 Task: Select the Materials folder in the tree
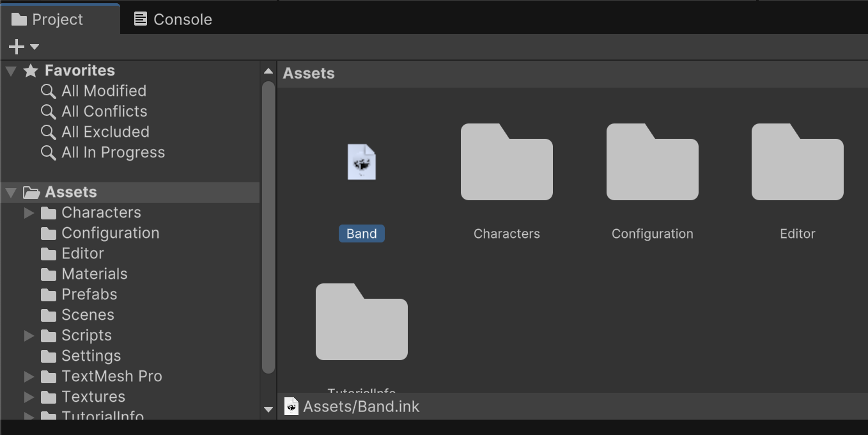(94, 274)
